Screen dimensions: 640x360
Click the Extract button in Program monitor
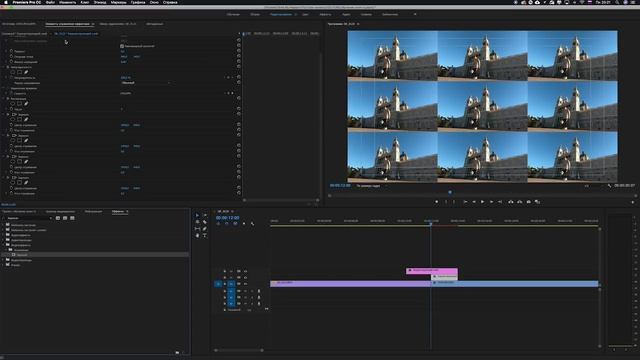coord(520,202)
